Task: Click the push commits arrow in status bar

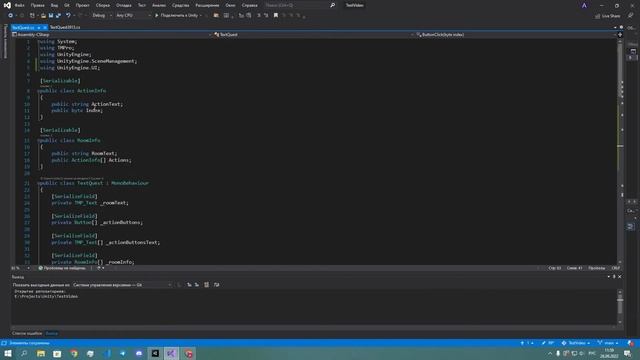Action: click(527, 343)
